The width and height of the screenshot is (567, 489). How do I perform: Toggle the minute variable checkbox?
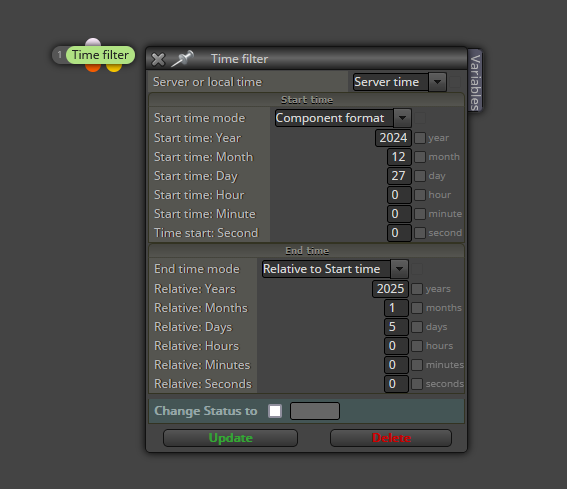coord(419,214)
